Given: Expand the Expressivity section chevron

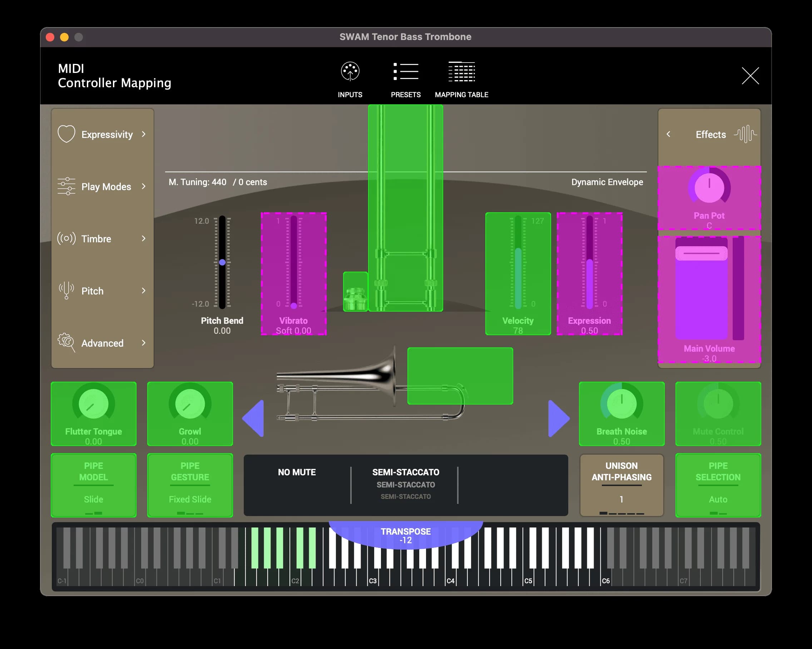Looking at the screenshot, I should tap(143, 134).
